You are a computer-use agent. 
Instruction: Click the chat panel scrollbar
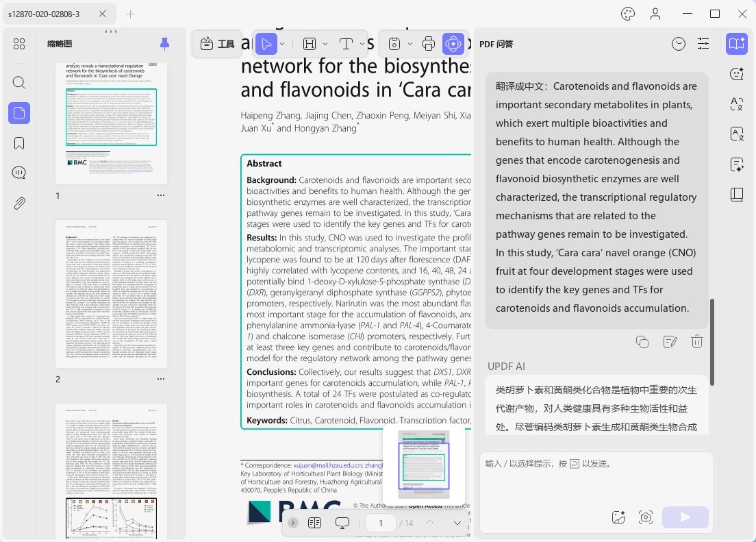tap(711, 342)
